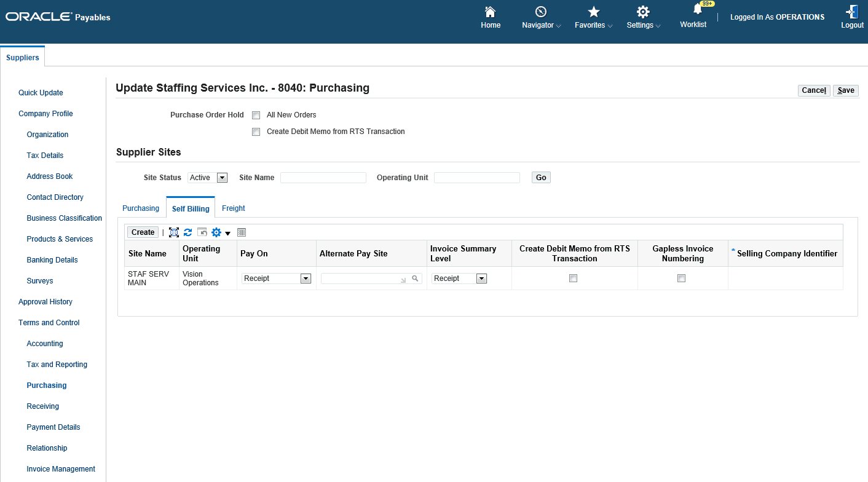868x482 pixels.
Task: Open the Pay On dropdown
Action: coord(277,279)
